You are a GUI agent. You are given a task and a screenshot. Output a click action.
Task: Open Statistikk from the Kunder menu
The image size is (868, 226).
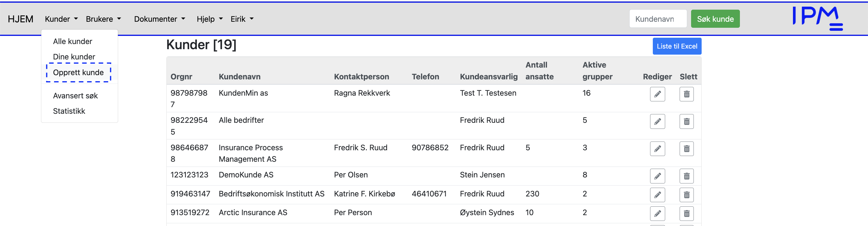(x=69, y=111)
